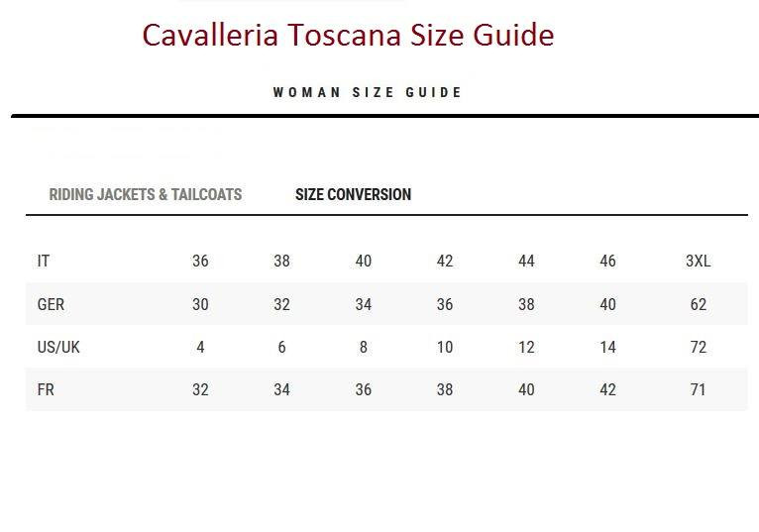The image size is (759, 532).
Task: Click US/UK size 10 cell
Action: [445, 348]
